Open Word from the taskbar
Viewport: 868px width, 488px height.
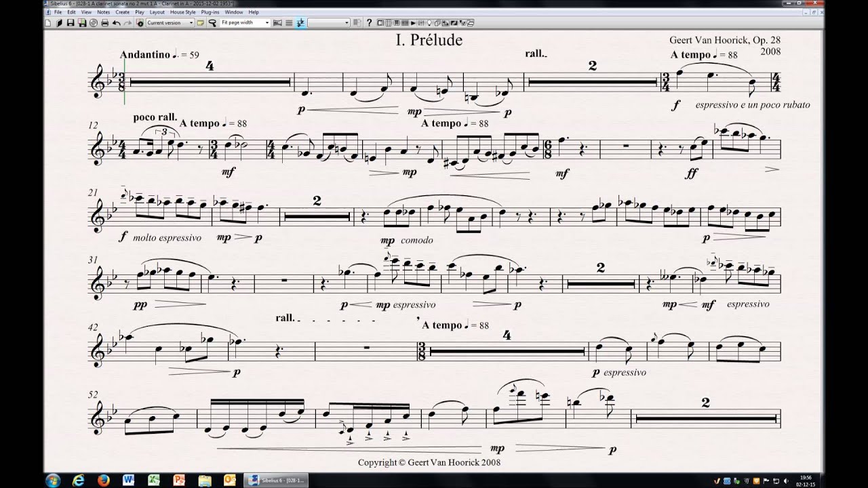tap(129, 480)
